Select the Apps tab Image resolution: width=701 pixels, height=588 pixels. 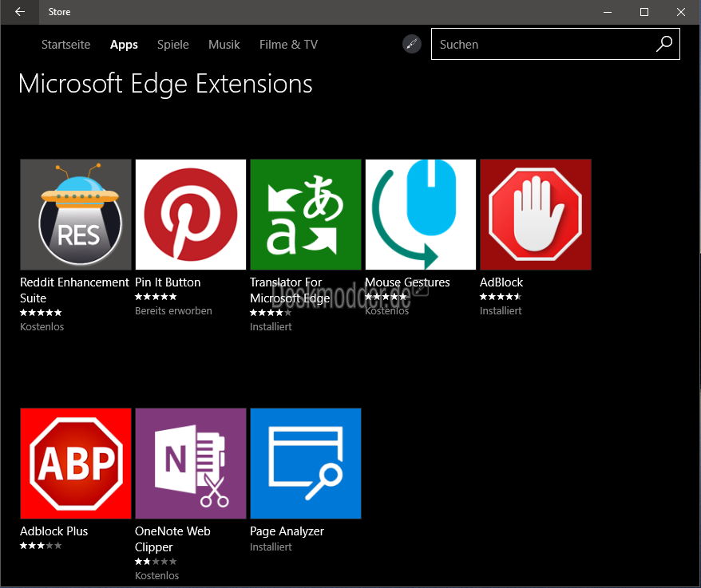124,45
